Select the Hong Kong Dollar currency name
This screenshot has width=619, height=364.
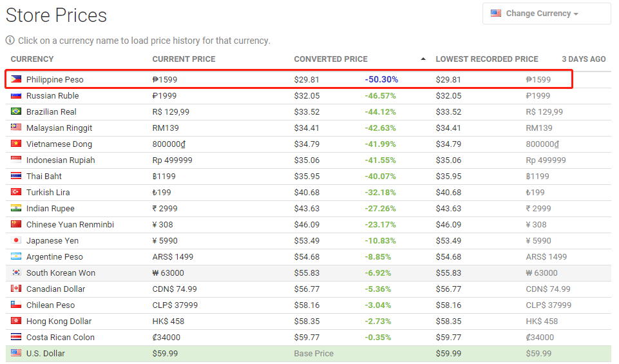point(59,321)
